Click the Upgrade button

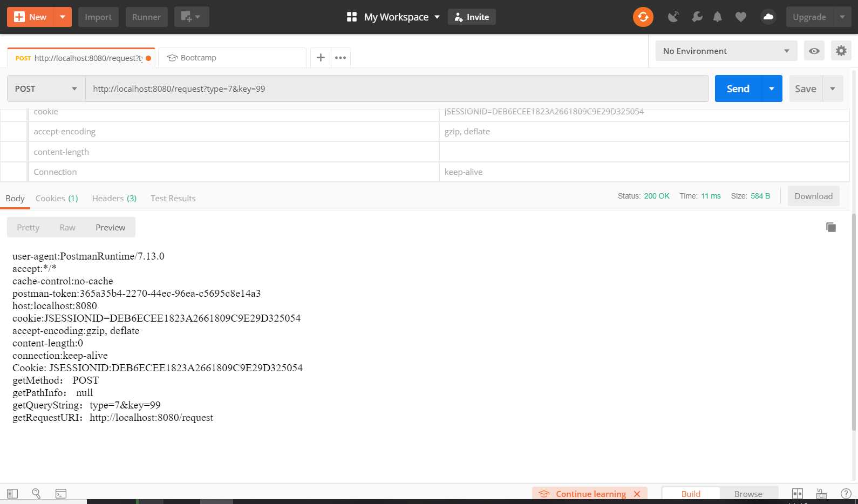point(809,17)
